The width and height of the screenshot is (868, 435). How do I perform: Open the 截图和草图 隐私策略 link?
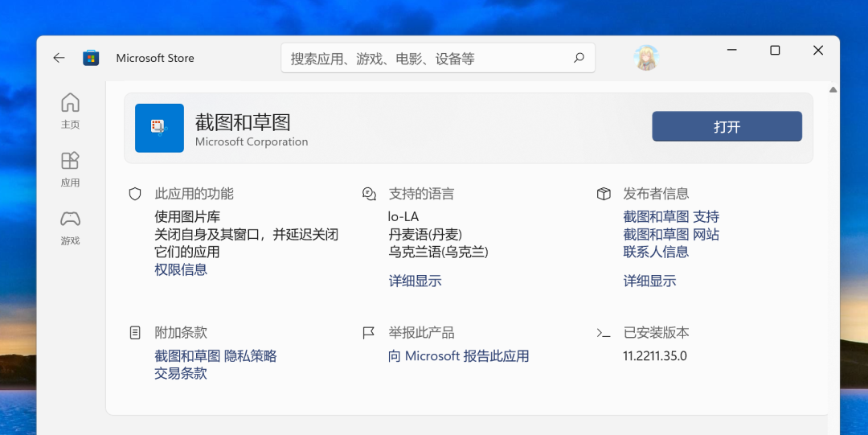pyautogui.click(x=216, y=355)
